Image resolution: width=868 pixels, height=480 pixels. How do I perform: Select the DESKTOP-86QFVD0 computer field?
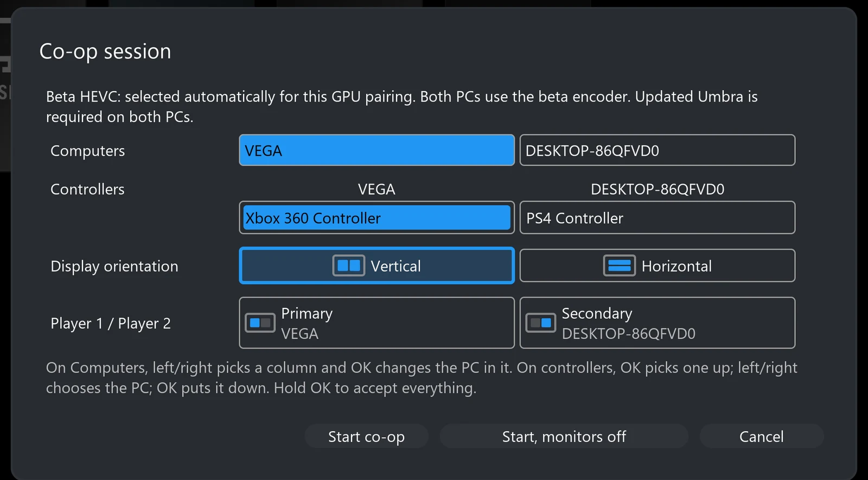pyautogui.click(x=658, y=150)
